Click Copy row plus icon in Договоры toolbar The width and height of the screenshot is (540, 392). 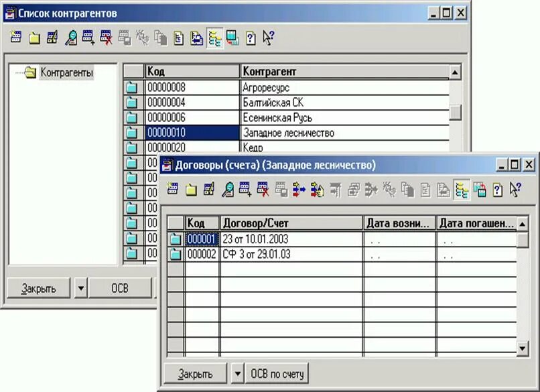[x=245, y=190]
